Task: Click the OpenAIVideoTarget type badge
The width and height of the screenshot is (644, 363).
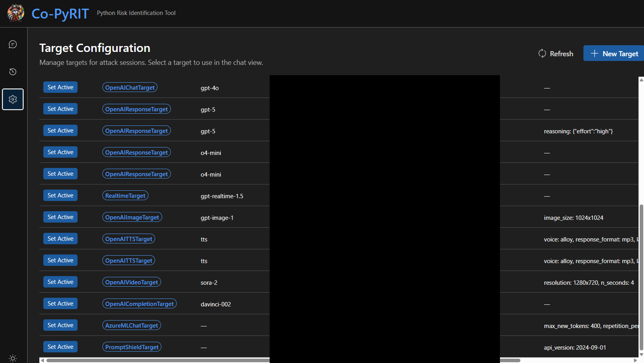Action: pos(131,282)
